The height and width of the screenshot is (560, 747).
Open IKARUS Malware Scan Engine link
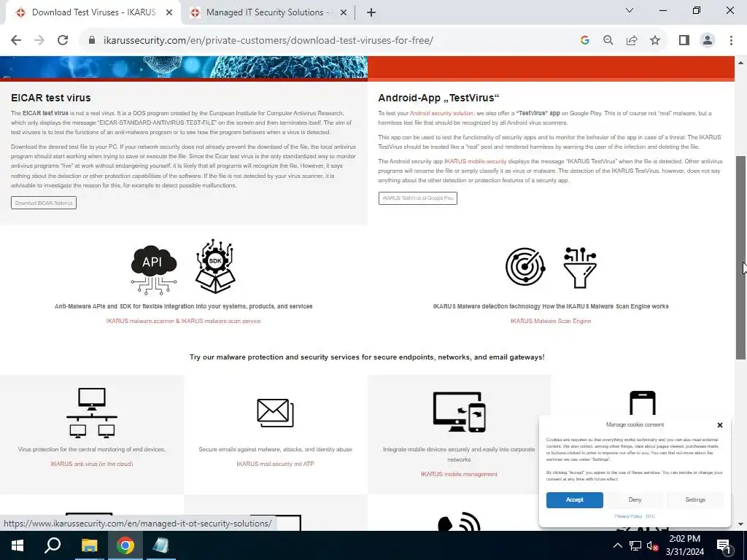551,321
